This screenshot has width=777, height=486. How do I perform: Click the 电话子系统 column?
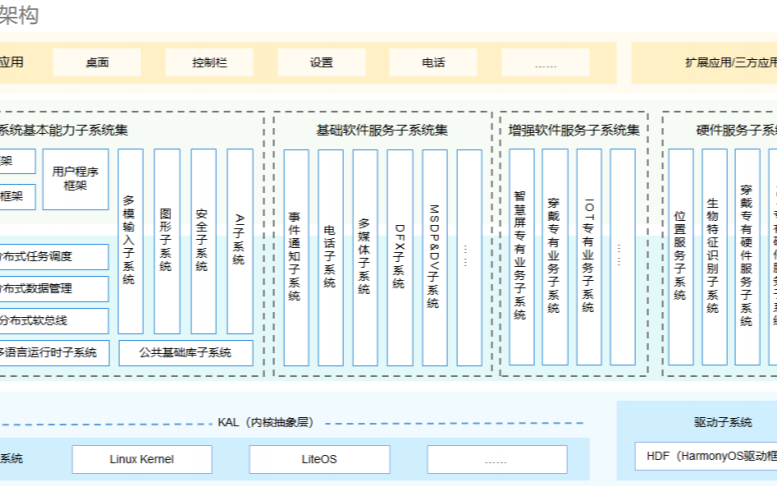click(331, 258)
